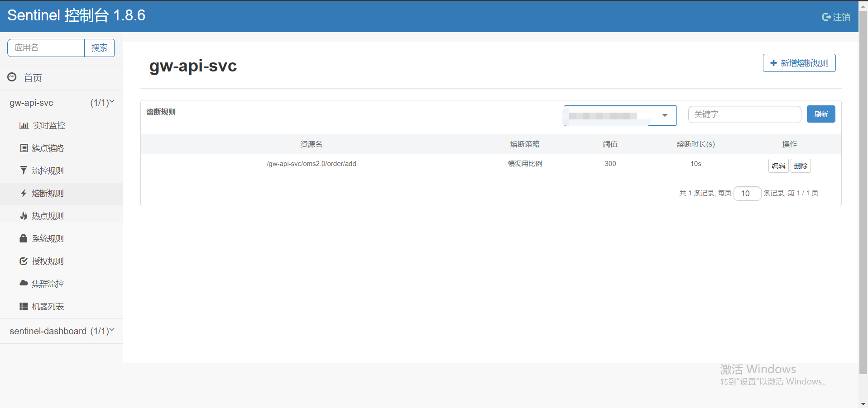Open the 系统规则 system rules page

[x=47, y=238]
